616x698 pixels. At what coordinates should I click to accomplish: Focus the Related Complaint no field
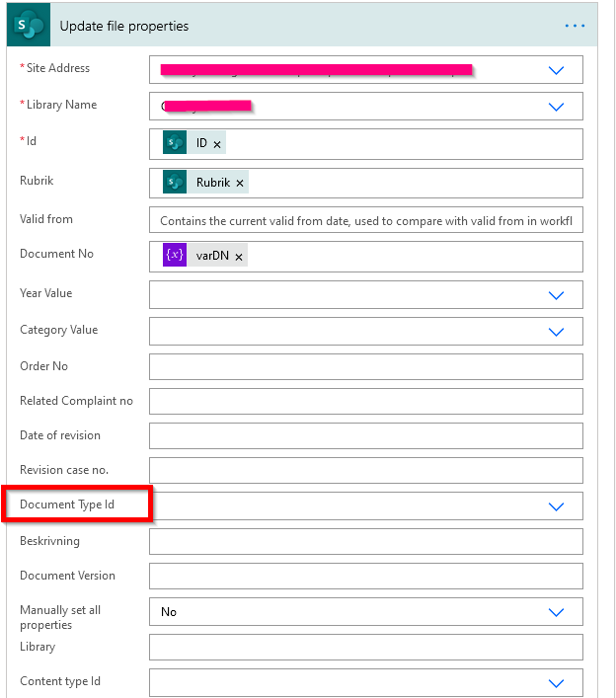point(365,402)
